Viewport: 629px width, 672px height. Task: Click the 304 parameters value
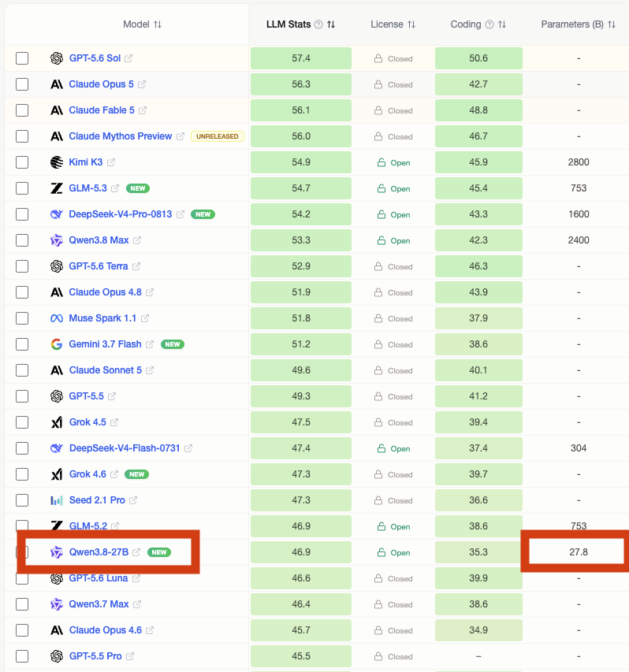pos(579,448)
